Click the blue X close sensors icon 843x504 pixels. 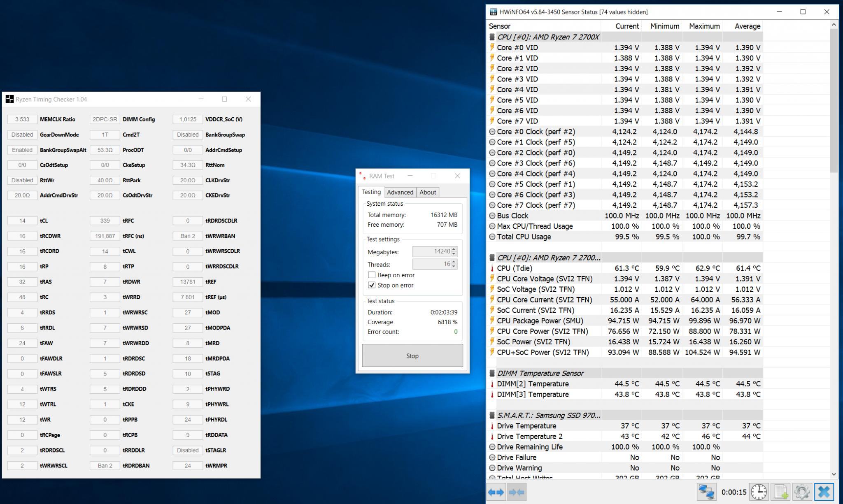tap(824, 492)
